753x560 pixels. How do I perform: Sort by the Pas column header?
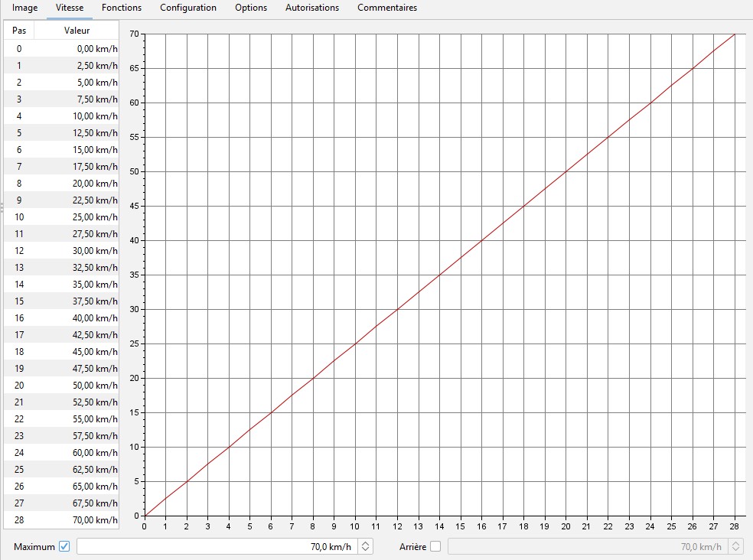click(x=19, y=31)
